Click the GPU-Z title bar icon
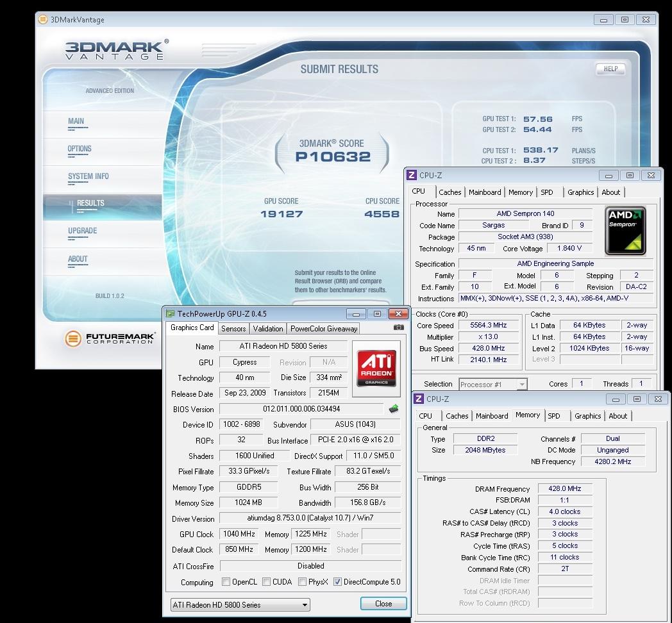672x623 pixels. pyautogui.click(x=171, y=313)
